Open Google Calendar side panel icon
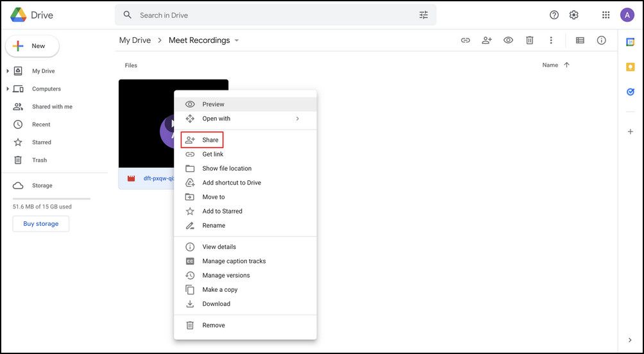The image size is (644, 354). (x=631, y=42)
